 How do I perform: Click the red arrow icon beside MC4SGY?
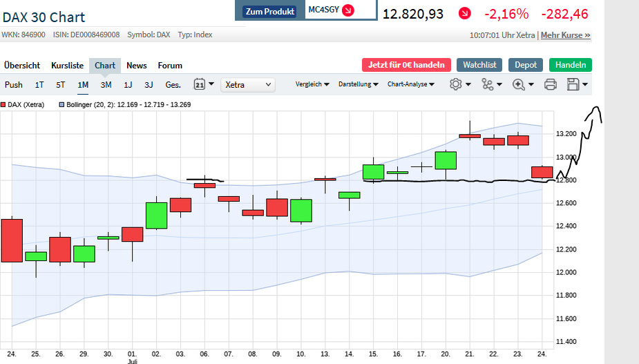coord(348,10)
